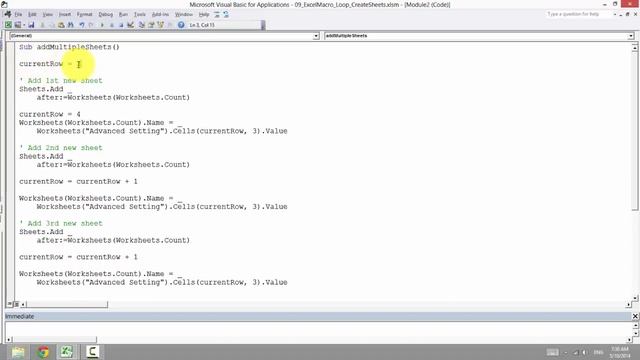Open the Debug menu
The image size is (640, 360).
105,14
